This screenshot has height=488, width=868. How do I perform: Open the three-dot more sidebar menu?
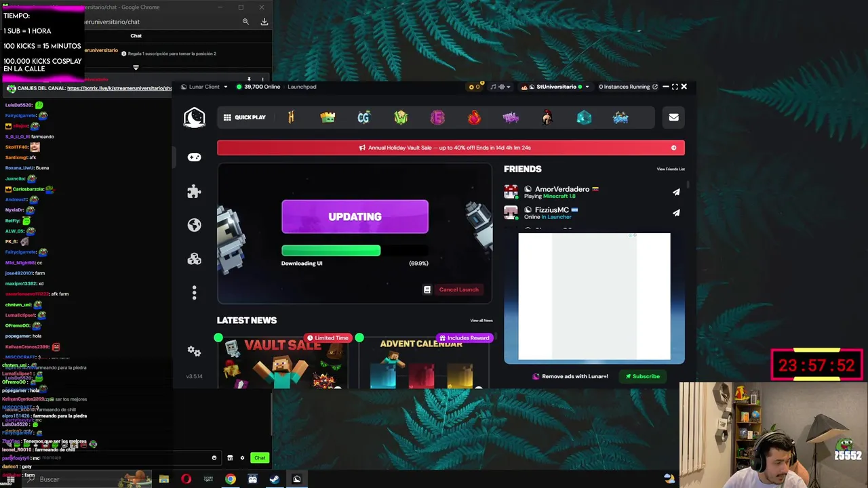(x=194, y=293)
